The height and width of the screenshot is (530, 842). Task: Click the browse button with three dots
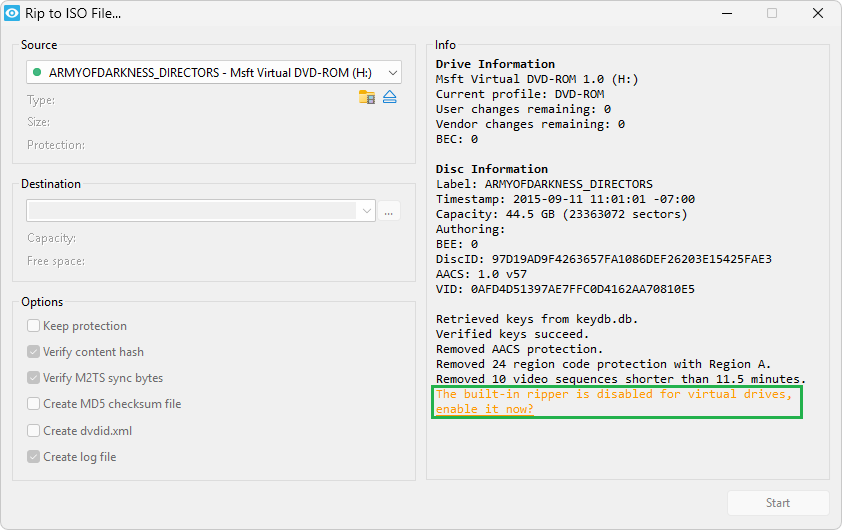[389, 211]
